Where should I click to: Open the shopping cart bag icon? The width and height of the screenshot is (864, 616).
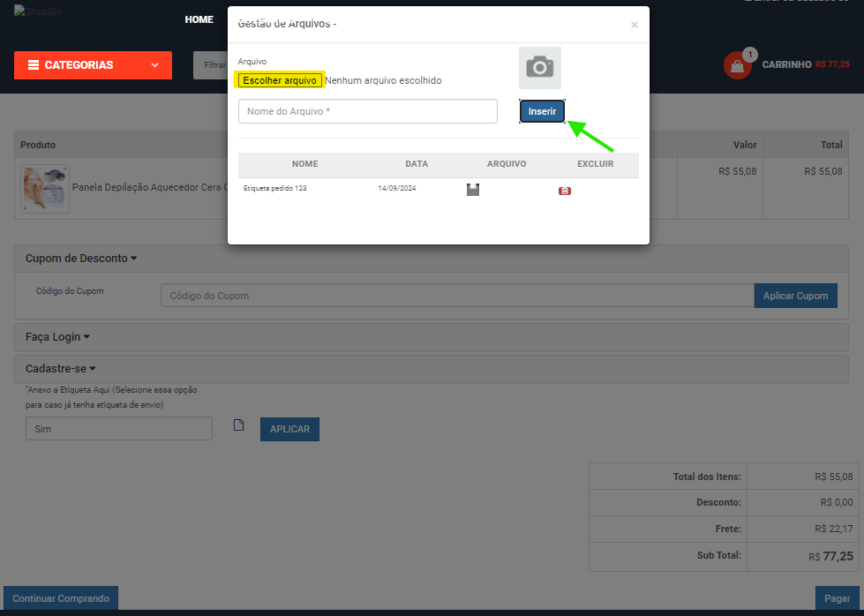pos(737,65)
